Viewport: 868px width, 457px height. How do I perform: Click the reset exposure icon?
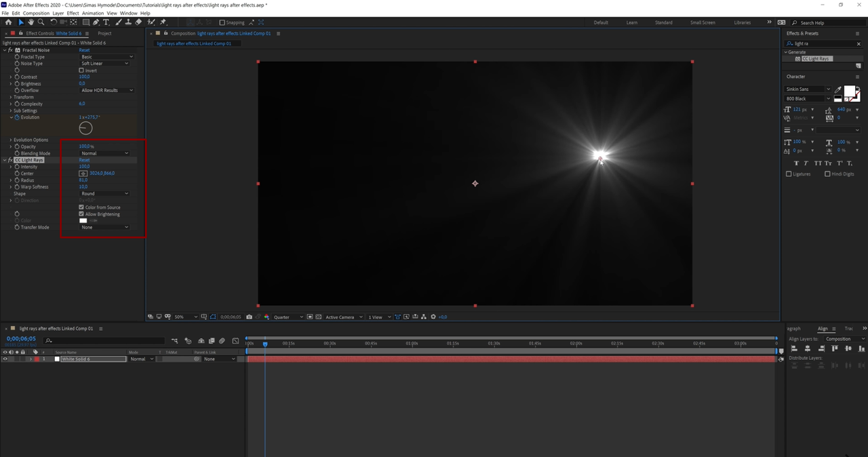pos(433,317)
